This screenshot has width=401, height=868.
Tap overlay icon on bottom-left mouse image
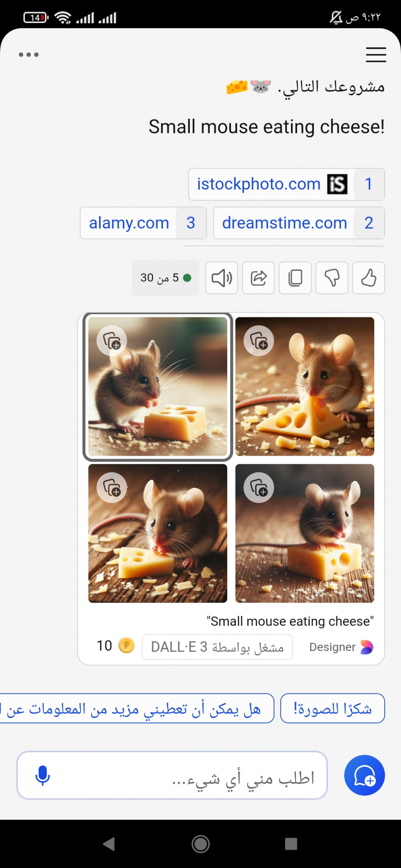click(x=112, y=488)
